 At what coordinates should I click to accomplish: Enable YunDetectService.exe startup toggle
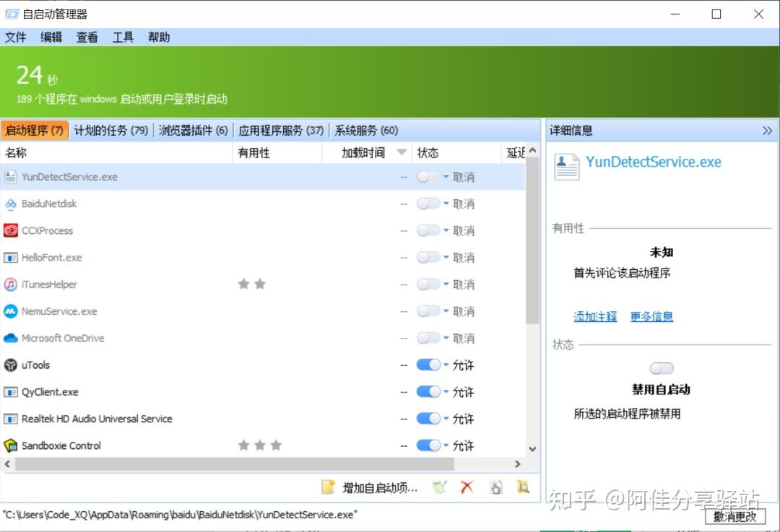click(x=428, y=177)
